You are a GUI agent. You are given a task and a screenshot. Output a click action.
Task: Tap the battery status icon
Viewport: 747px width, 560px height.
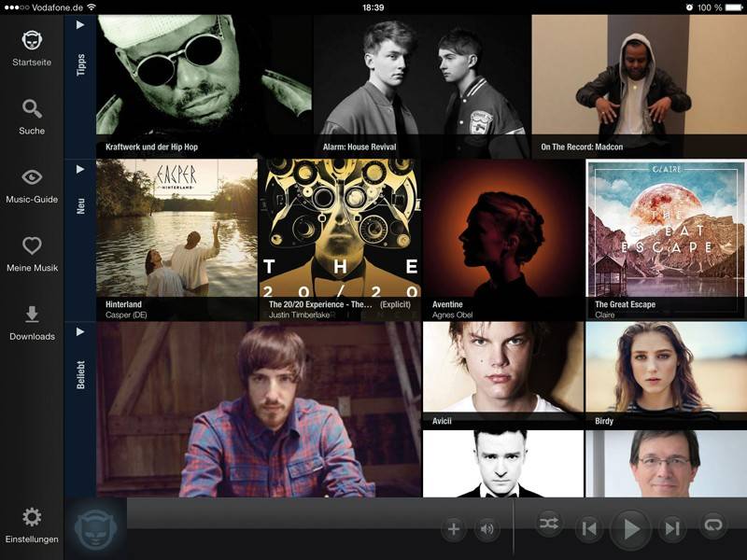pyautogui.click(x=734, y=7)
